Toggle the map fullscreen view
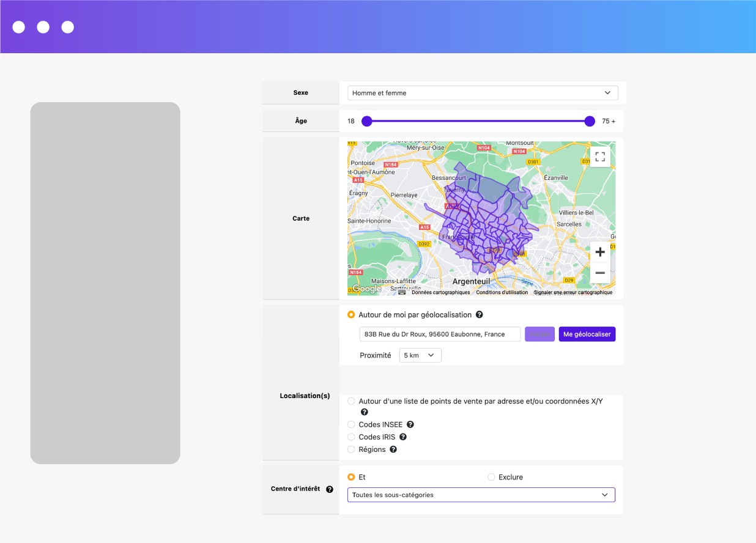 600,157
